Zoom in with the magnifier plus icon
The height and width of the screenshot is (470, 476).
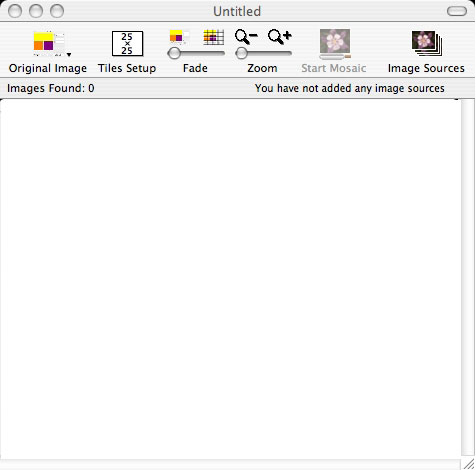point(280,36)
